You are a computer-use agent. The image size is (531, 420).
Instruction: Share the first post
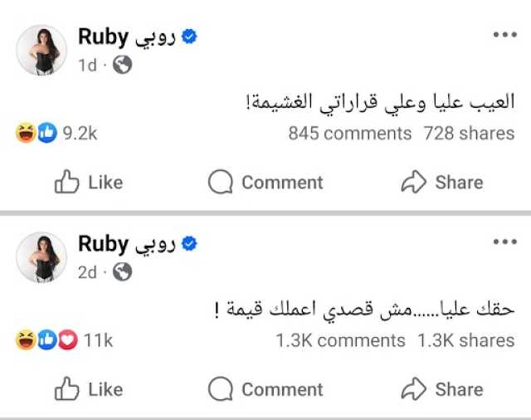442,183
